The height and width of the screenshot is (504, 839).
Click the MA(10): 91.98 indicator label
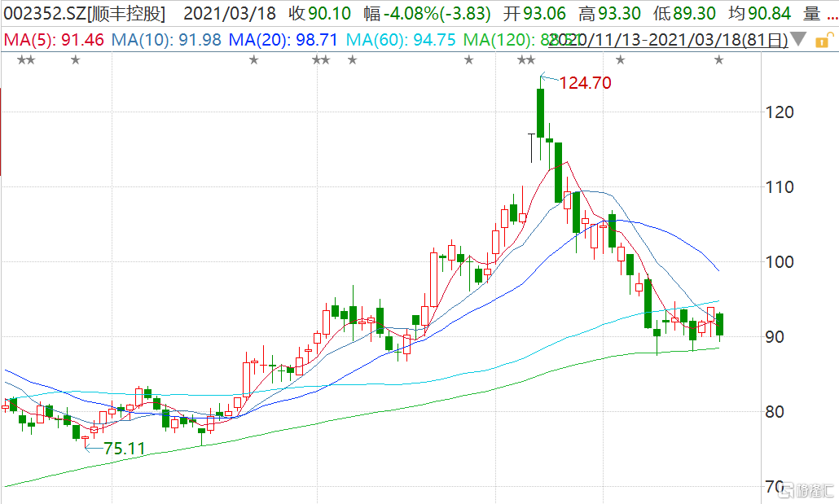pyautogui.click(x=166, y=40)
